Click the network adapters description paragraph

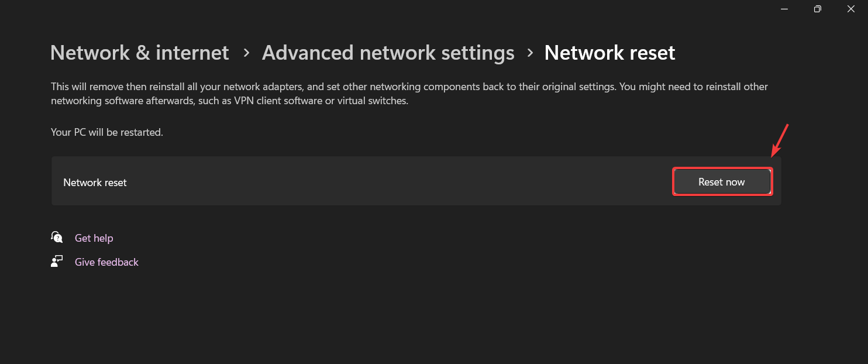coord(409,87)
